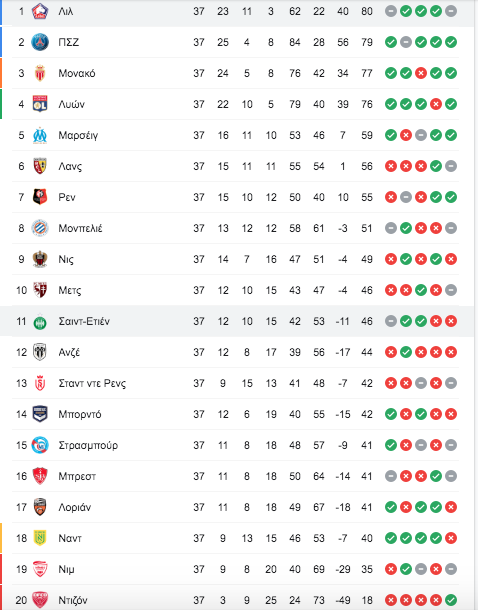The image size is (478, 610).
Task: Click the Λοριάν team name
Action: pos(75,507)
